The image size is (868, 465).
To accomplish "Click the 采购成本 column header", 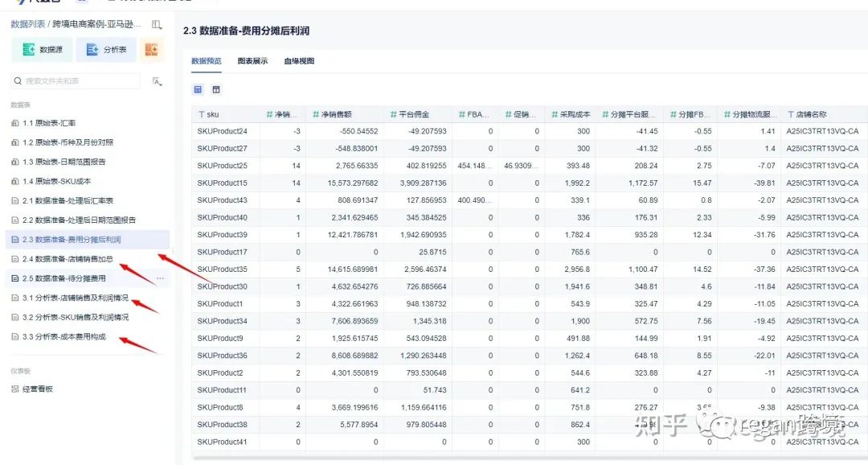I will pos(571,114).
